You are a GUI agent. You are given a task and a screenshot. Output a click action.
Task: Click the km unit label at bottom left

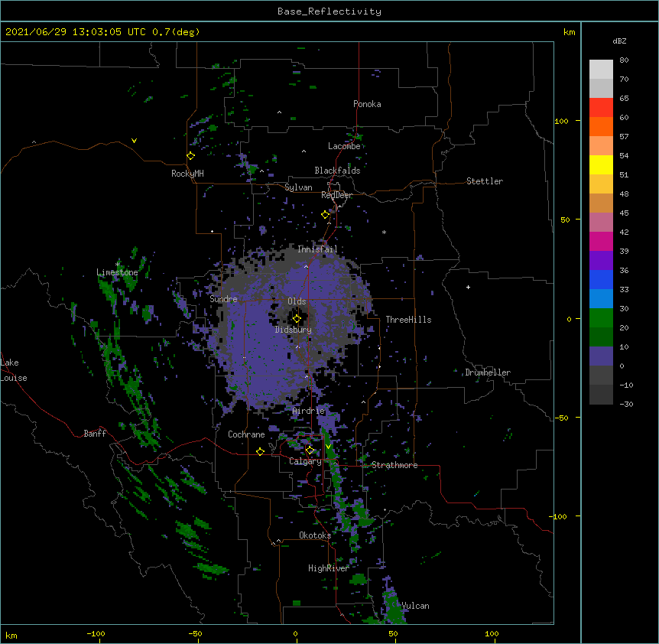(11, 635)
